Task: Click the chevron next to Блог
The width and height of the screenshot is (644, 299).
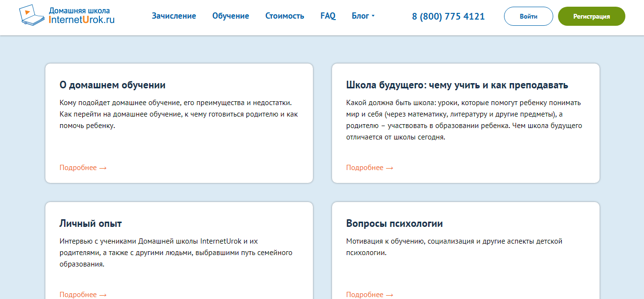Action: (x=374, y=15)
